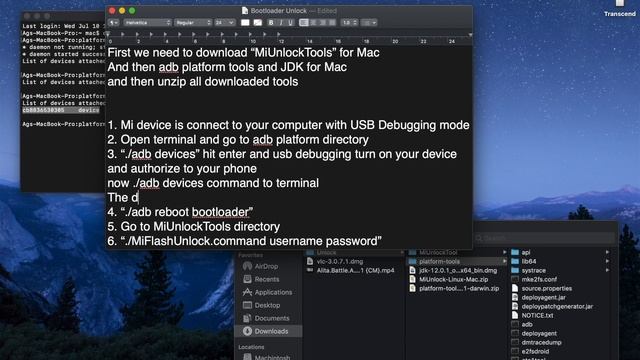Viewport: 640px width, 360px height.
Task: Open the Transcend drive on the desktop
Action: tap(620, 8)
